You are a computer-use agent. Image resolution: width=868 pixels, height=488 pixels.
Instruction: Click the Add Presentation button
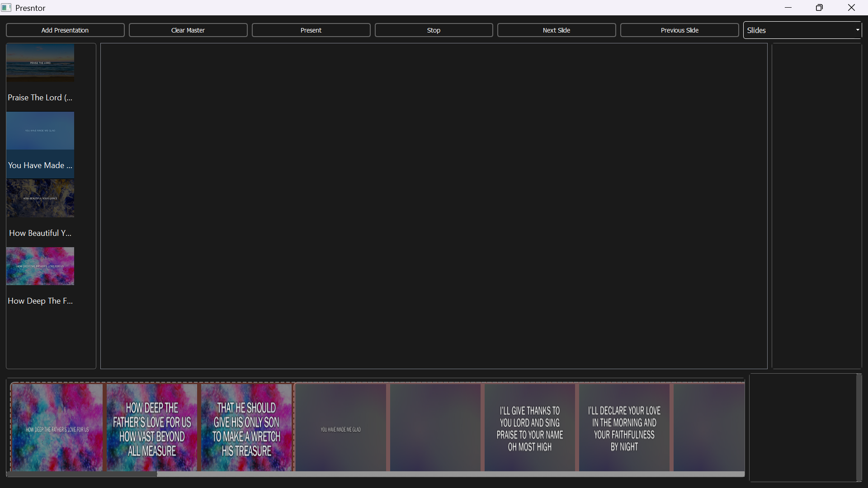[65, 30]
